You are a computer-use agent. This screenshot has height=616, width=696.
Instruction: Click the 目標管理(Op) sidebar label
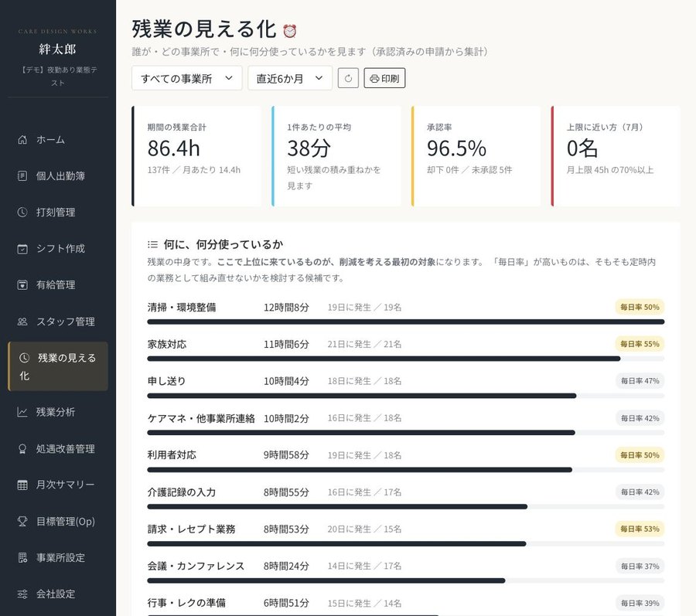point(66,522)
